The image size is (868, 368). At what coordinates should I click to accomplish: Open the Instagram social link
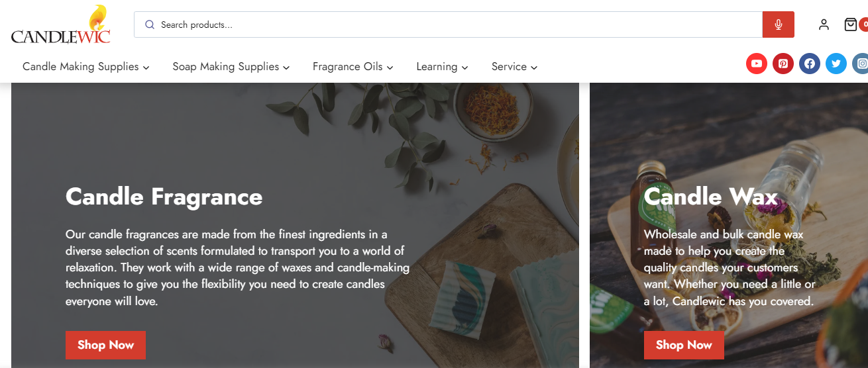tap(861, 64)
